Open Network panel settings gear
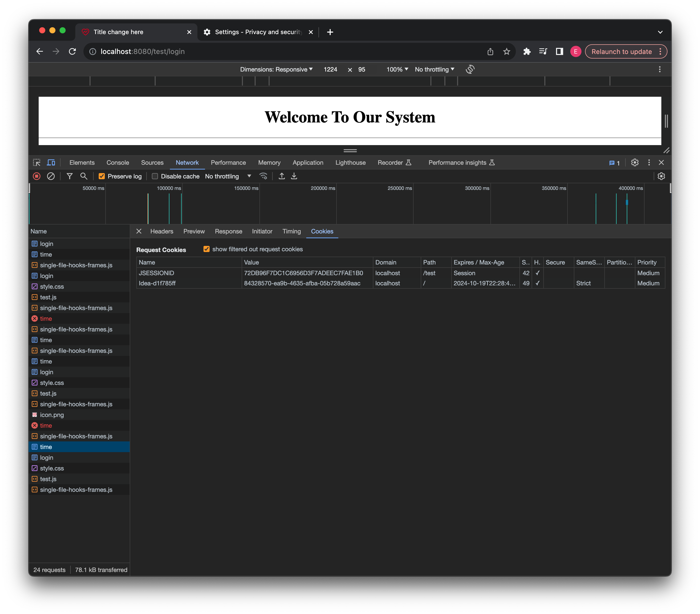This screenshot has width=700, height=614. click(x=661, y=176)
